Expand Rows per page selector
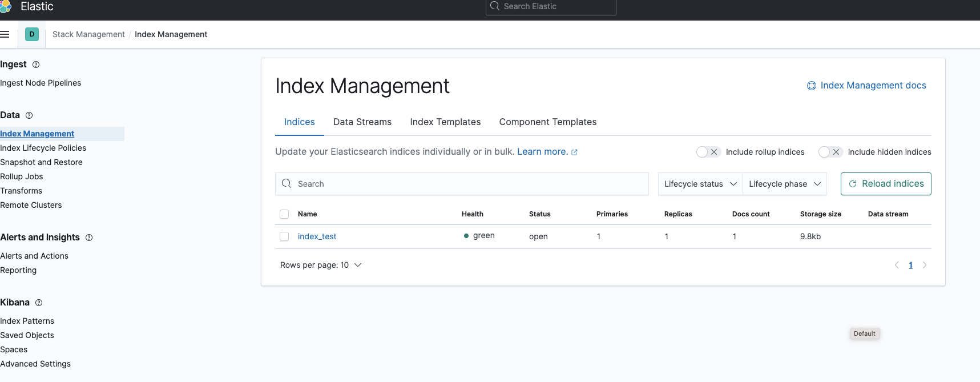980x382 pixels. (x=321, y=265)
